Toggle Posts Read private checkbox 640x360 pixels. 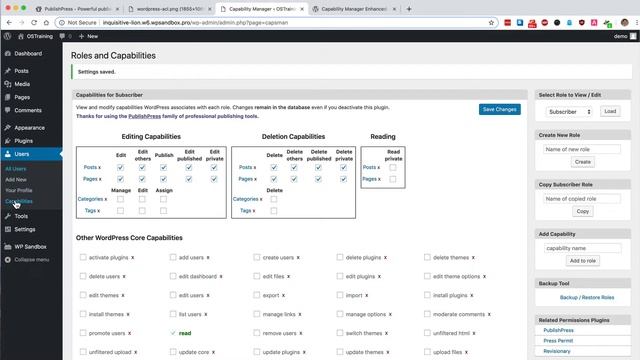click(393, 167)
